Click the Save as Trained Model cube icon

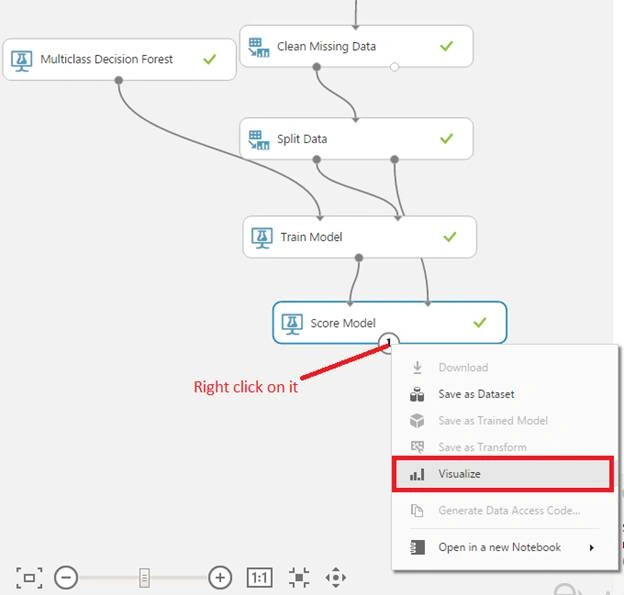coord(417,421)
